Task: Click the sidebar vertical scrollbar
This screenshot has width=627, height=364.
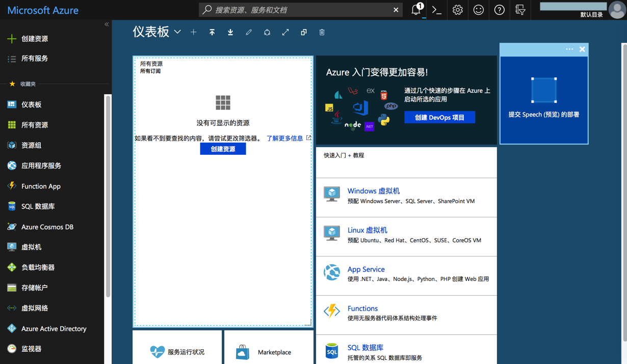Action: (x=108, y=196)
